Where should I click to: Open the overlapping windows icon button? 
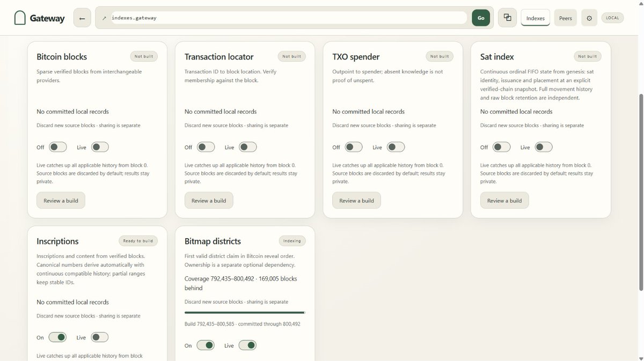point(507,17)
